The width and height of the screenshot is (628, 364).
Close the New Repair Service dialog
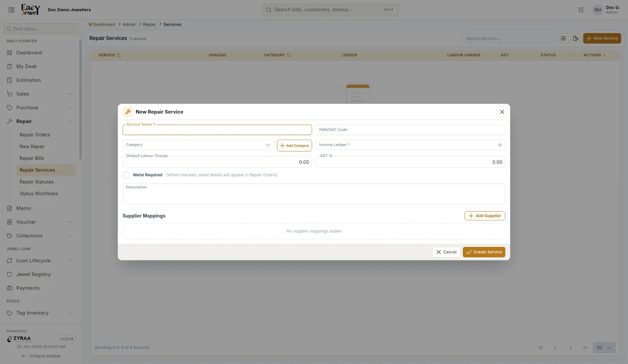502,112
